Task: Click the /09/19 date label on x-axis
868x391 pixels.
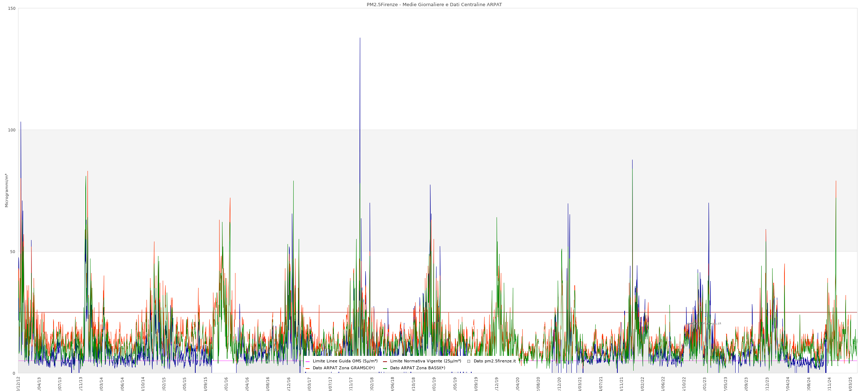Action: [476, 384]
